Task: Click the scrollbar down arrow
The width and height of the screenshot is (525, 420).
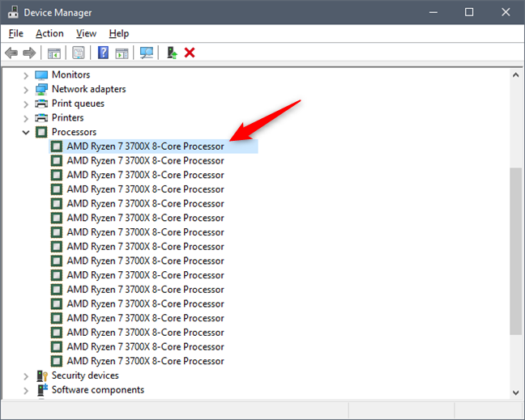Action: (x=515, y=392)
